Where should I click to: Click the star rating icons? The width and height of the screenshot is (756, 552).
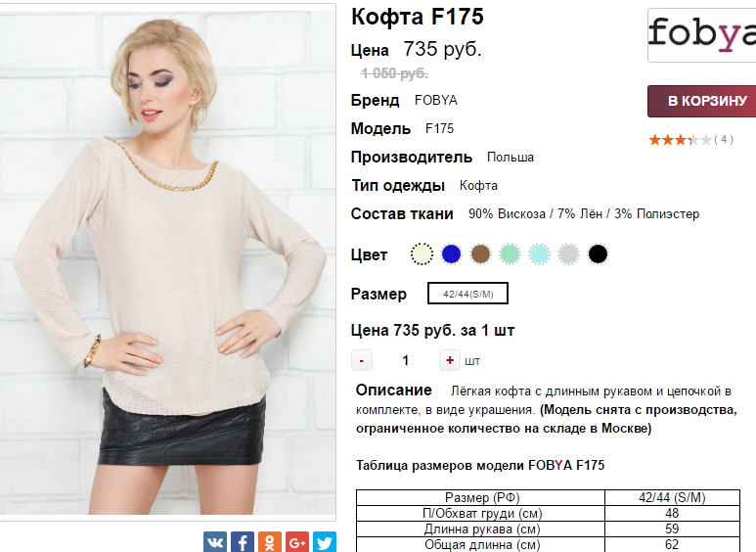680,140
